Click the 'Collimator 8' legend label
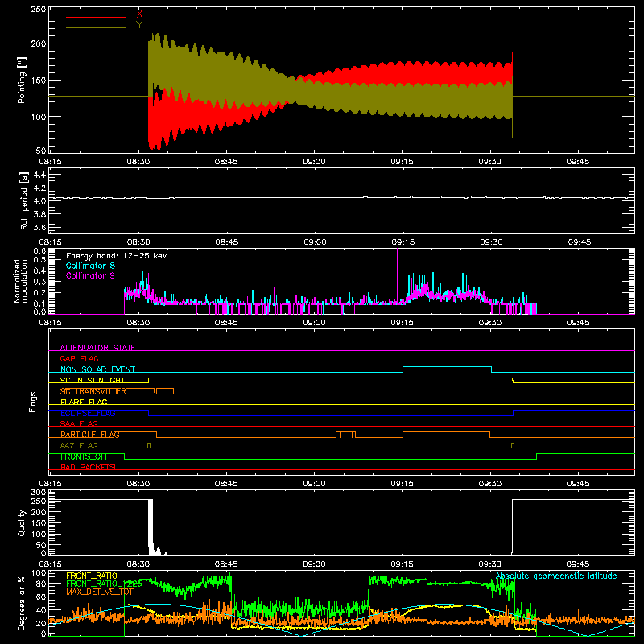Image resolution: width=644 pixels, height=644 pixels. 90,266
